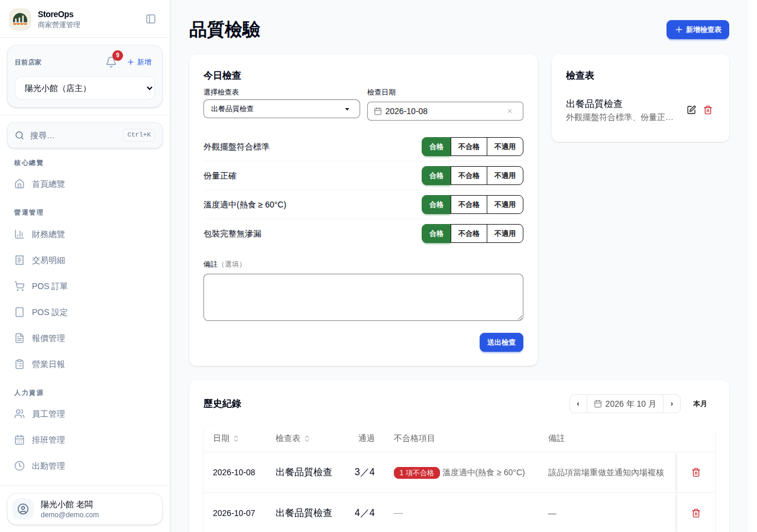Open the 選擇檢查表 dropdown

[282, 109]
